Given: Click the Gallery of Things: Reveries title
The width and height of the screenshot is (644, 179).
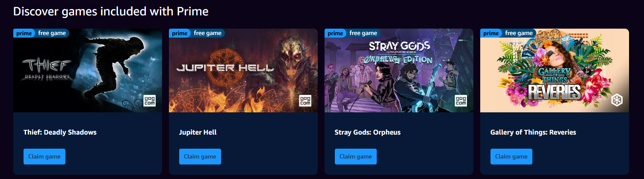Looking at the screenshot, I should coord(533,132).
